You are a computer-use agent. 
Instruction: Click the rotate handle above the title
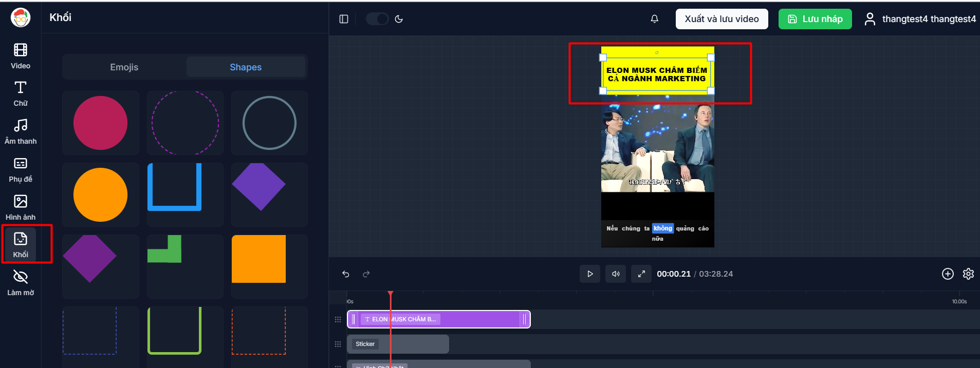coord(657,52)
